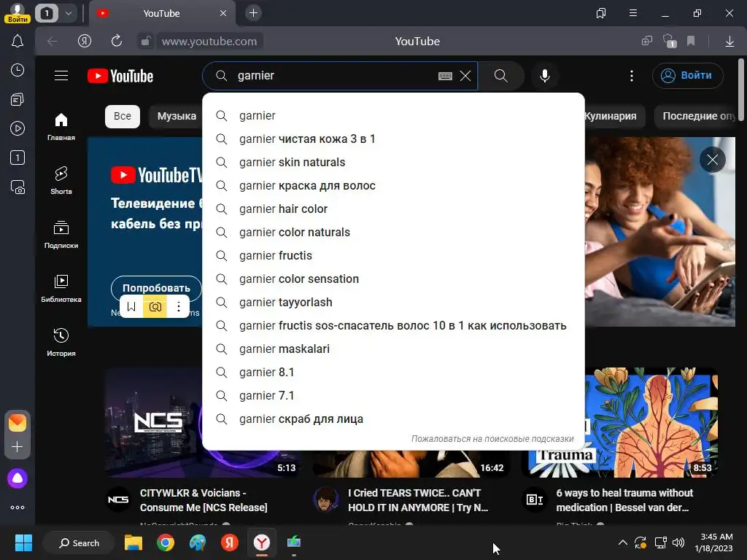This screenshot has height=560, width=747.
Task: Click the taskbar Search box
Action: pyautogui.click(x=79, y=542)
